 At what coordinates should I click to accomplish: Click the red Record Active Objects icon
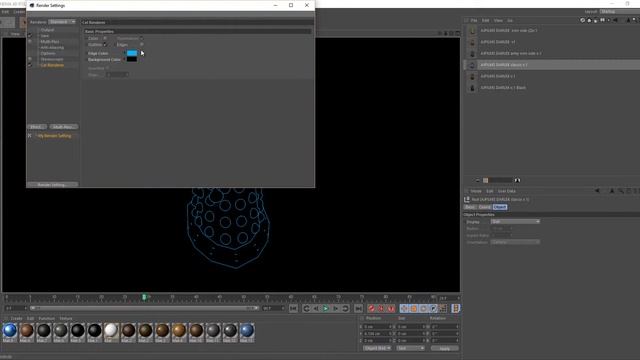tap(371, 309)
